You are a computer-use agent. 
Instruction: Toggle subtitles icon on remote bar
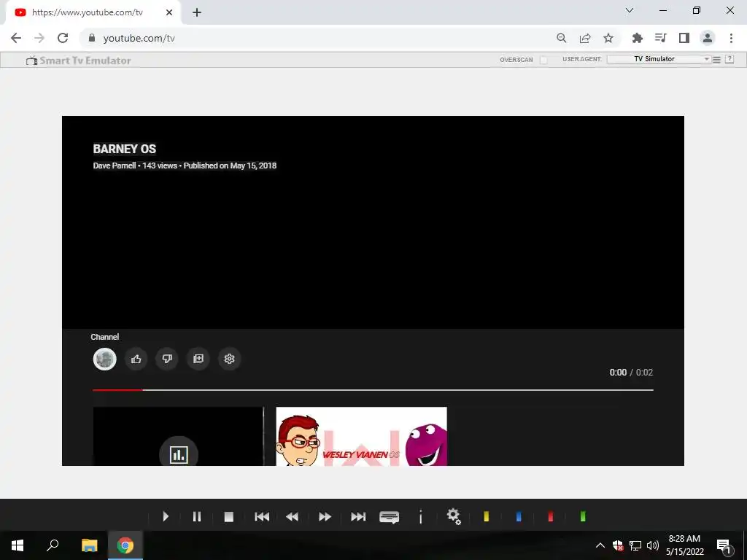[390, 517]
